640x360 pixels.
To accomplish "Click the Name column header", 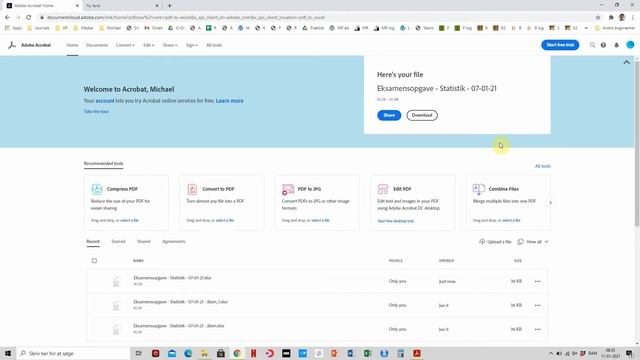I will point(138,260).
